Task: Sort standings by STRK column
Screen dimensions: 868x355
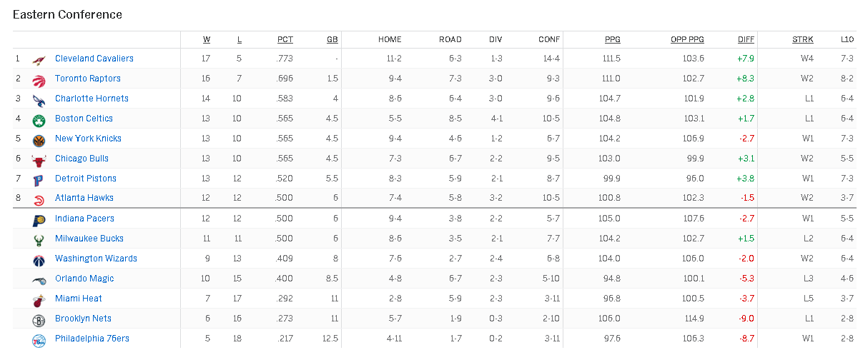Action: [x=802, y=39]
